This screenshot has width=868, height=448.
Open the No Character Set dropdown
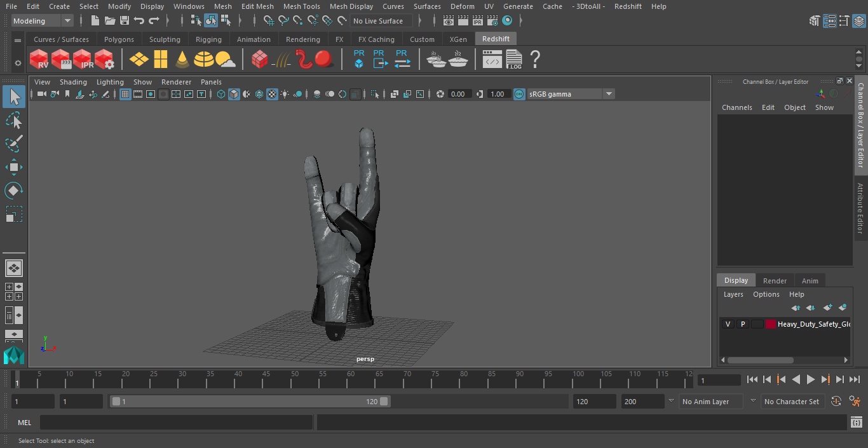click(792, 402)
